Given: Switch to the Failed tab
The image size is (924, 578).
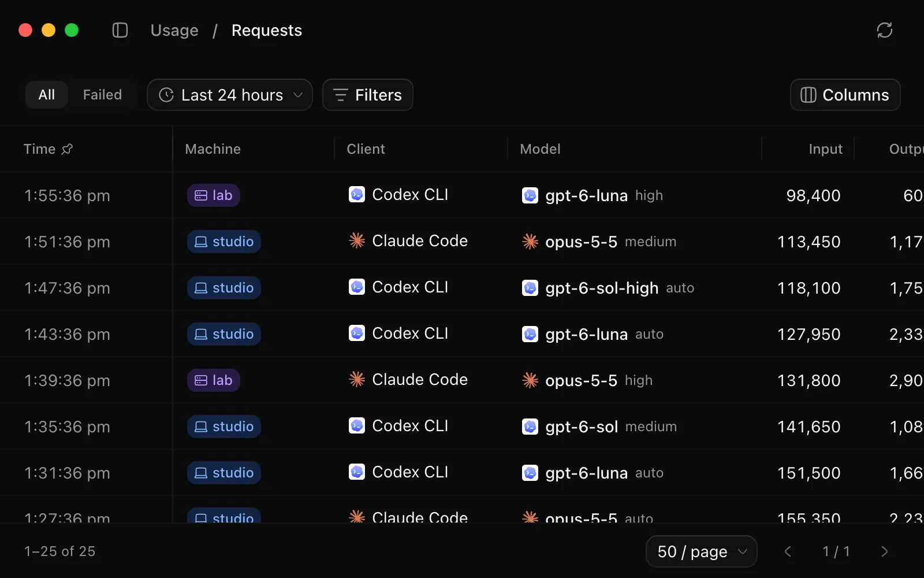Looking at the screenshot, I should coord(102,95).
